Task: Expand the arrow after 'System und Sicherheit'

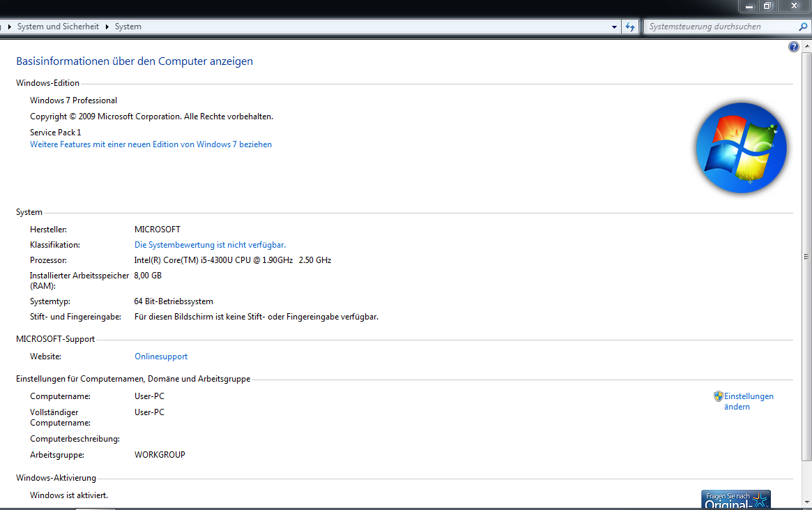Action: pyautogui.click(x=107, y=27)
